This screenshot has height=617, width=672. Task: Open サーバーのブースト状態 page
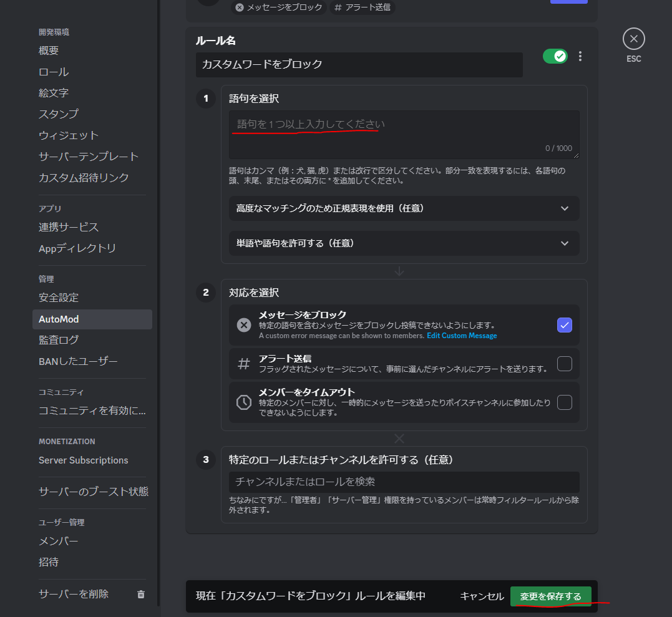(92, 492)
